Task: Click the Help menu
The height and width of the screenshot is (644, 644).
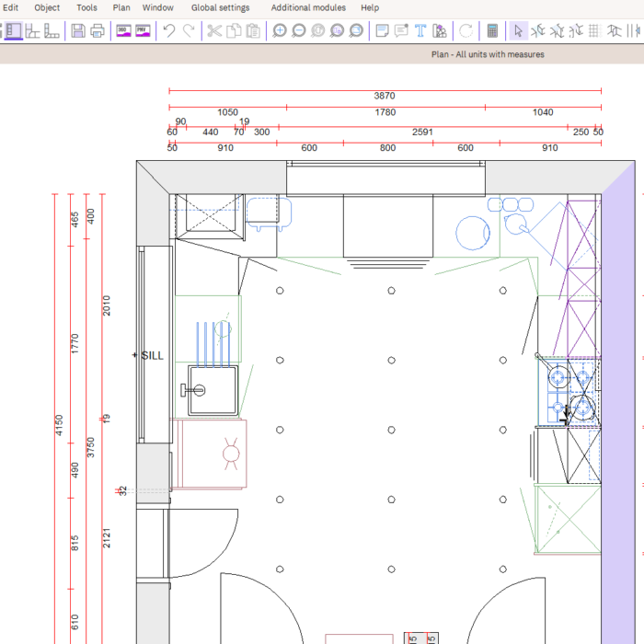Action: (x=370, y=7)
